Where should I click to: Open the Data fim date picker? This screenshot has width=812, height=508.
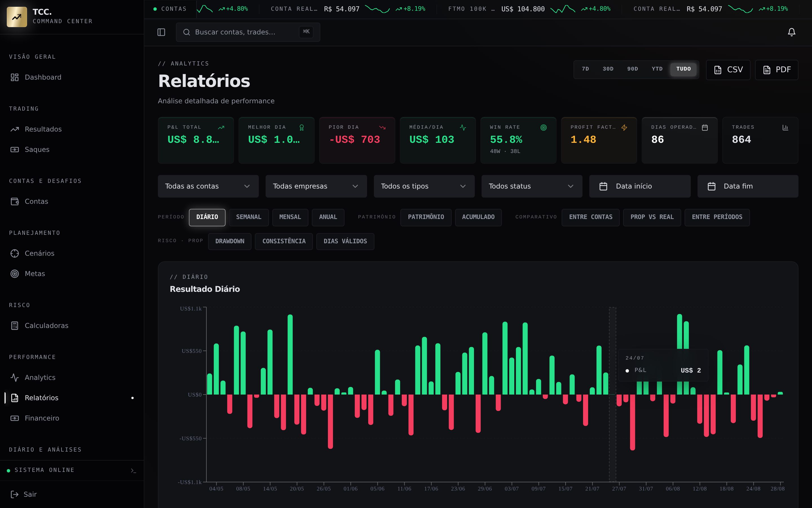(x=748, y=186)
